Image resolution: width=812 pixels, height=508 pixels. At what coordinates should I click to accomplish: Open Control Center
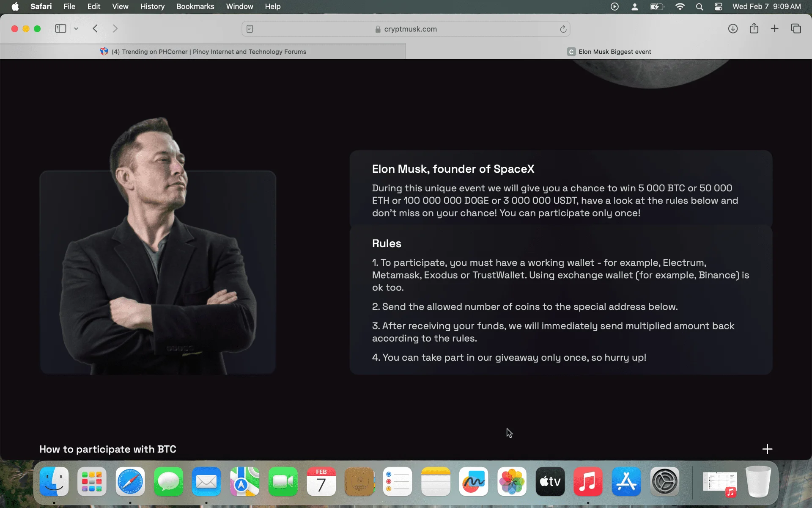pos(718,6)
